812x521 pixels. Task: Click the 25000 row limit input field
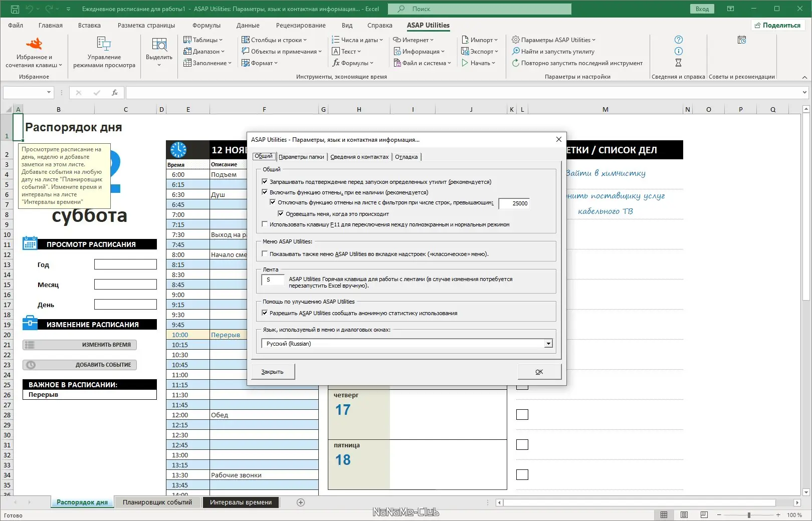(514, 203)
